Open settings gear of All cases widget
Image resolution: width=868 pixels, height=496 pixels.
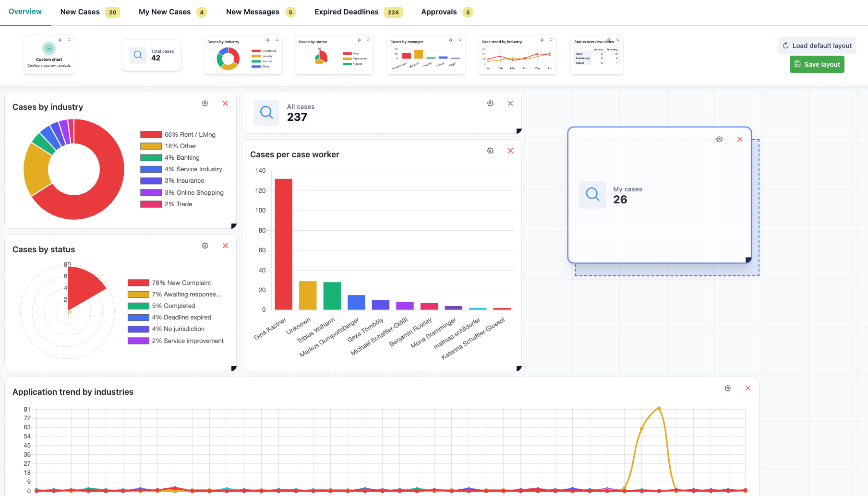[490, 103]
